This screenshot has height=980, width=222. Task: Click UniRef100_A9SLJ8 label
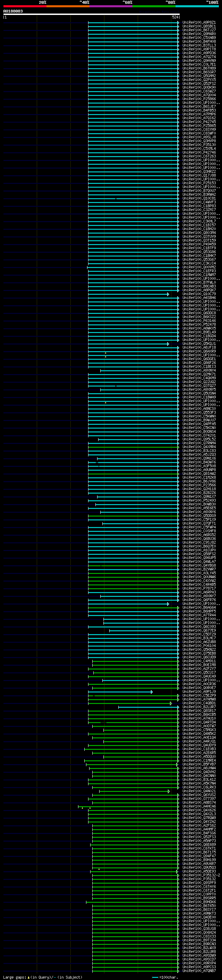point(199,137)
